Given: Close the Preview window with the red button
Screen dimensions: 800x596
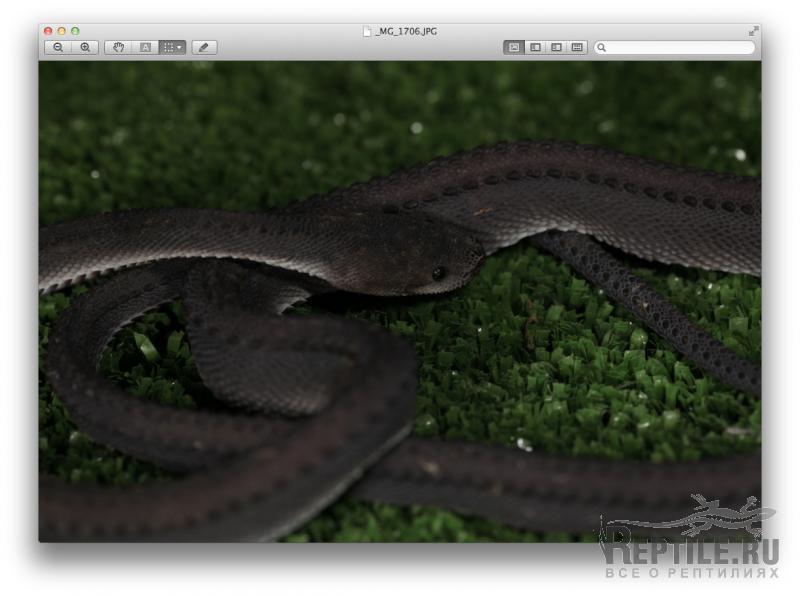Looking at the screenshot, I should pyautogui.click(x=48, y=32).
